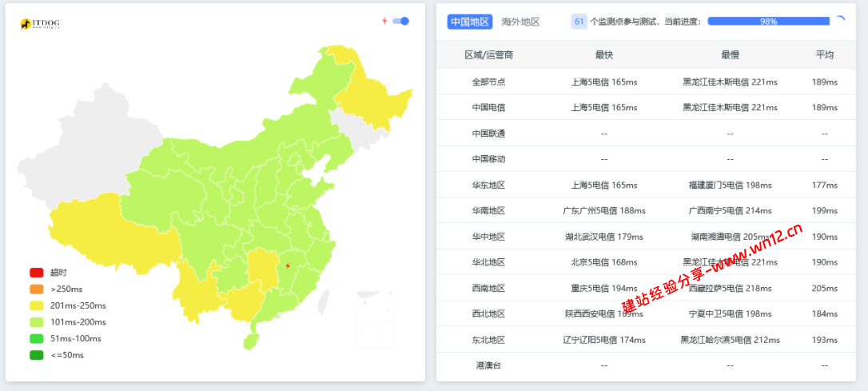Click Hainan island on the map
The image size is (868, 391).
(250, 340)
